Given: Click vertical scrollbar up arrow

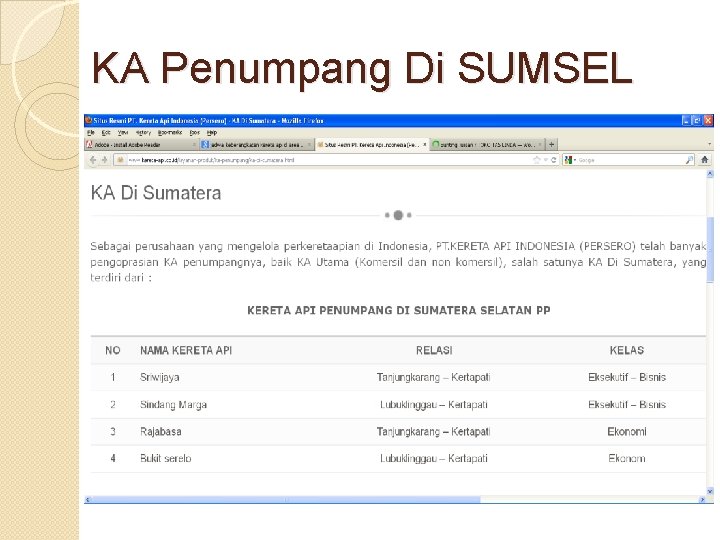Looking at the screenshot, I should coord(710,174).
